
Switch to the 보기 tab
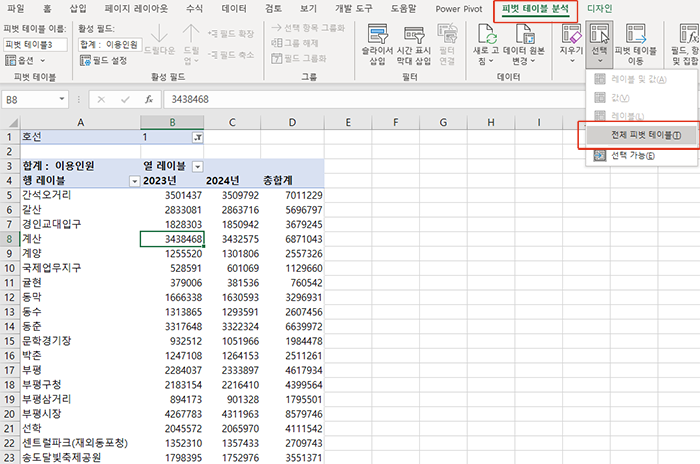[308, 8]
